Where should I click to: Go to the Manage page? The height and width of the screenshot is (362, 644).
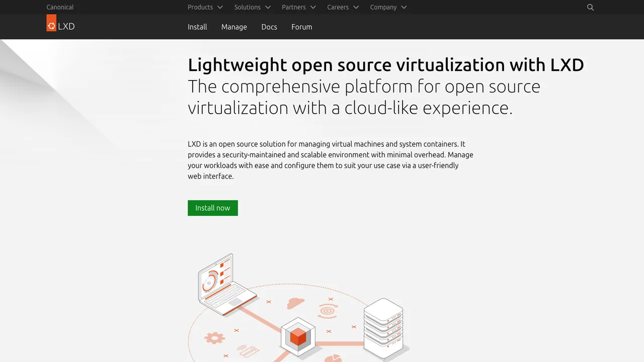click(x=234, y=27)
